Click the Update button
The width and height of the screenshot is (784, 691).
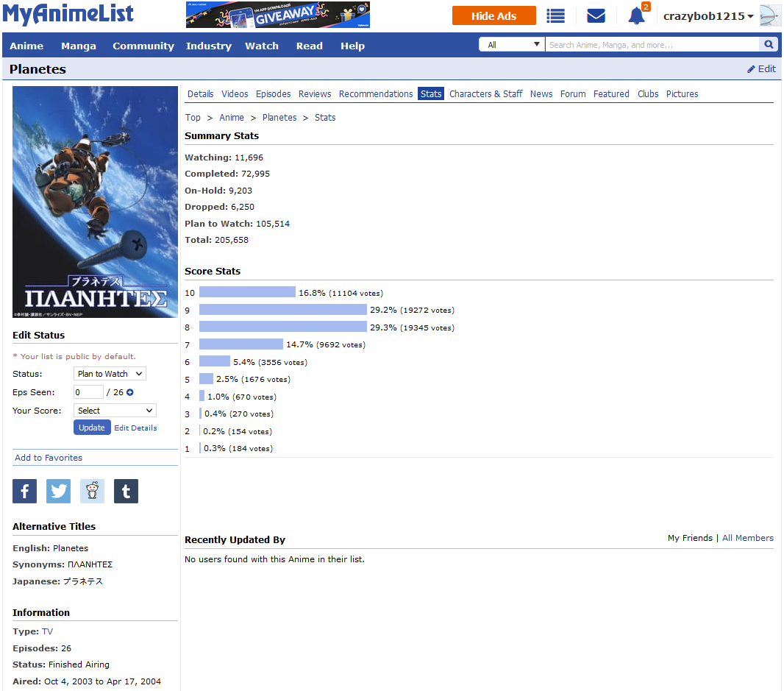coord(92,428)
